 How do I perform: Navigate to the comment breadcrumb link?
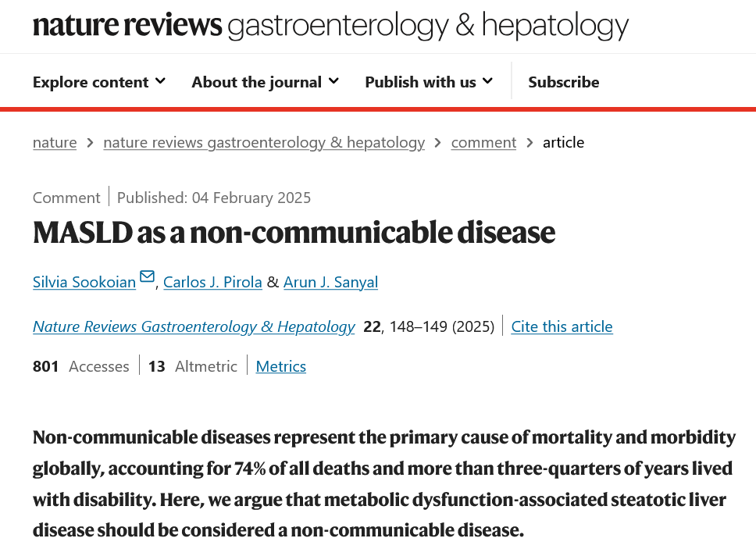click(x=483, y=142)
